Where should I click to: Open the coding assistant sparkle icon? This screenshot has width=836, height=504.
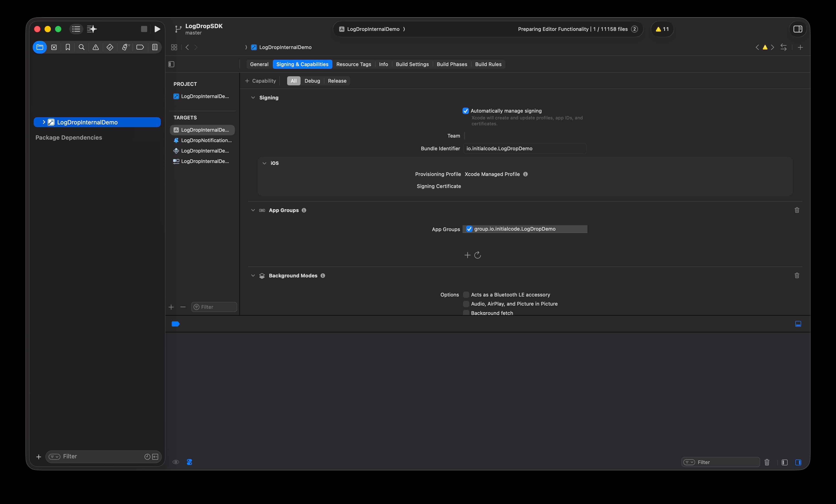92,29
